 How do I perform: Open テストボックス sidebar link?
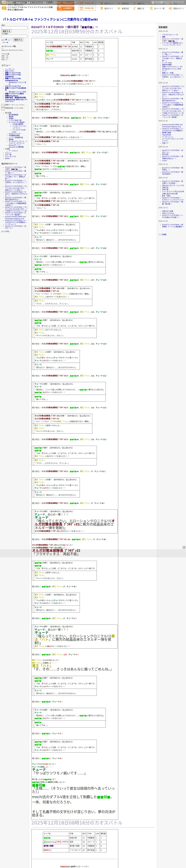10,156
